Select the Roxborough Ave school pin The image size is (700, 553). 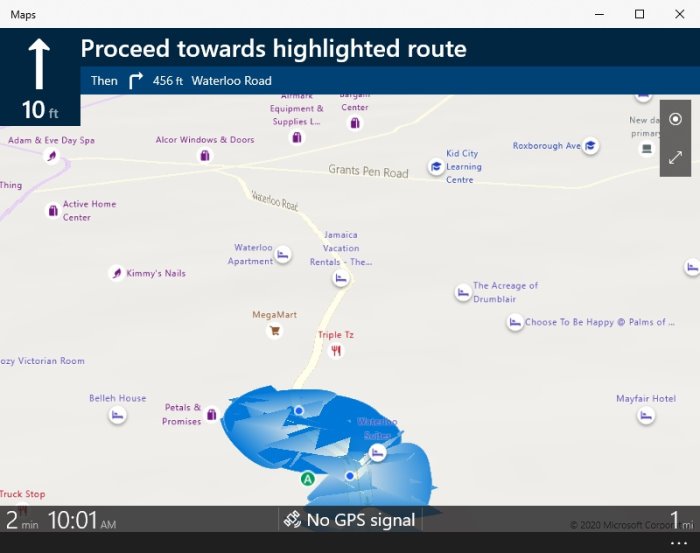pos(590,146)
